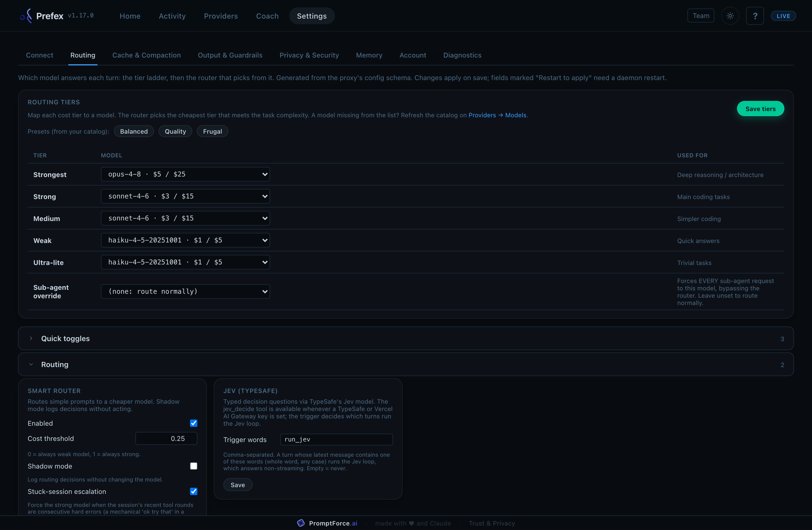
Task: Uncheck Stuck-session escalation checkbox
Action: (193, 491)
